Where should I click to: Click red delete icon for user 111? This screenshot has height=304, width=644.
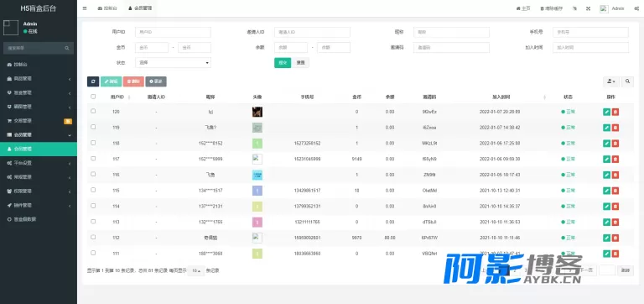pyautogui.click(x=615, y=254)
